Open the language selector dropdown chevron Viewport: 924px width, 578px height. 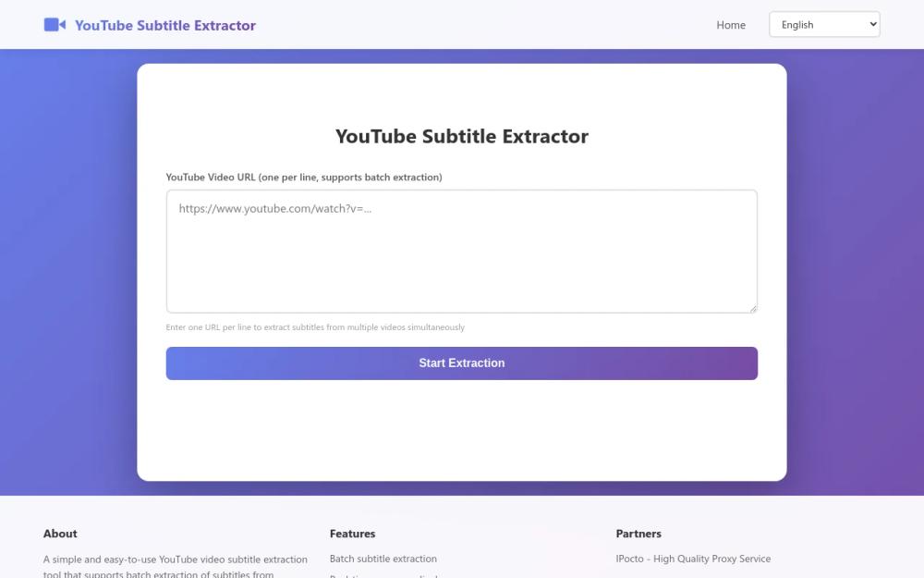click(871, 24)
